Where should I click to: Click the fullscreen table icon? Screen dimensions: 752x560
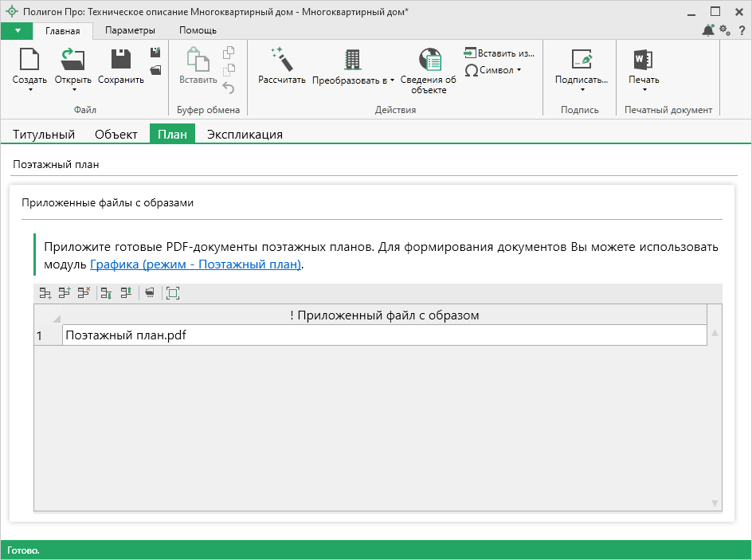pyautogui.click(x=173, y=293)
